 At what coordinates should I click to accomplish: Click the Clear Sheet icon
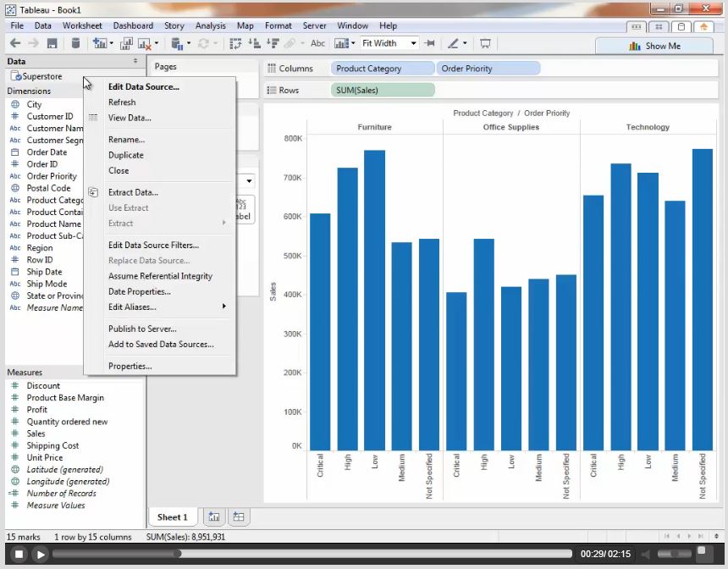pos(143,42)
